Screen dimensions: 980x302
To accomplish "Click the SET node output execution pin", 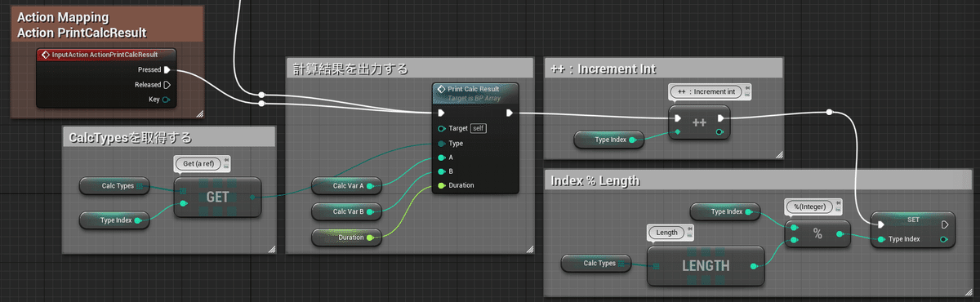I will 944,224.
